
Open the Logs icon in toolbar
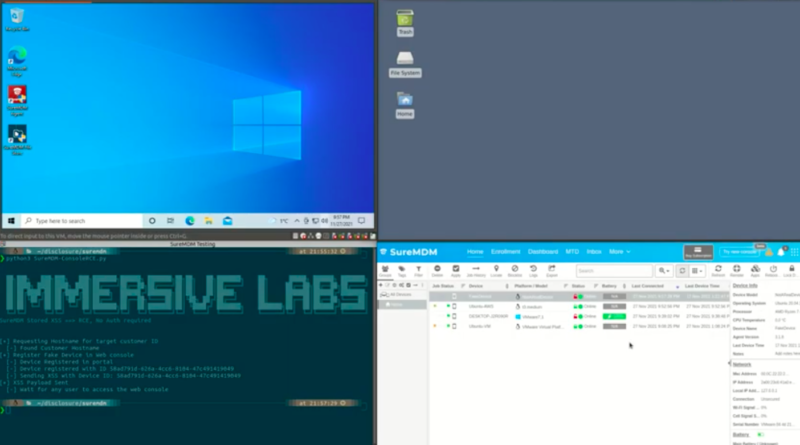(x=533, y=271)
